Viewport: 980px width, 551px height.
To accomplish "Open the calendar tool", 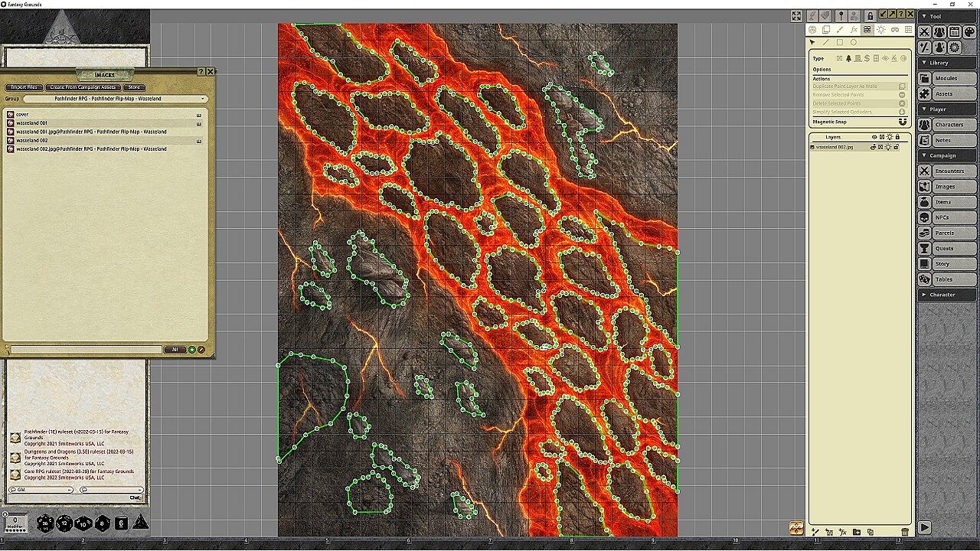I will [x=955, y=32].
